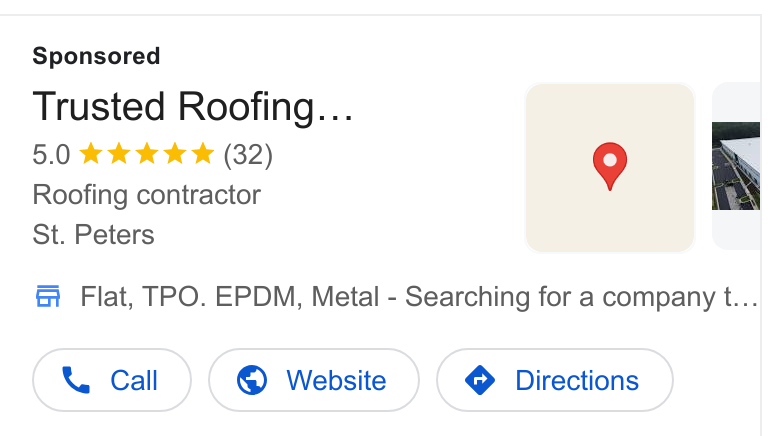Screen dimensions: 776x436
Task: Expand the Flat, TPO. EPDM, Metal description
Action: tap(419, 297)
